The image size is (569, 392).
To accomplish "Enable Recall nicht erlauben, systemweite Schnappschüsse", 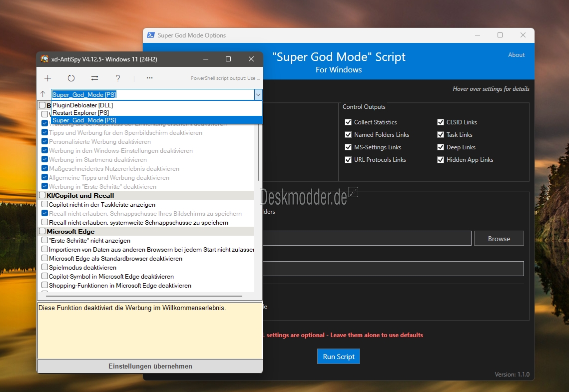I will 44,222.
